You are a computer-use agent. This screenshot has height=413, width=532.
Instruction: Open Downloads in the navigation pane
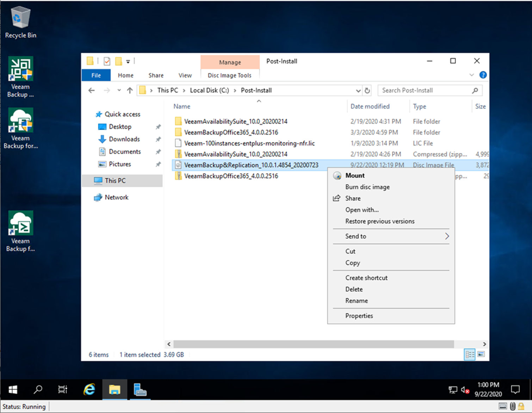coord(124,139)
